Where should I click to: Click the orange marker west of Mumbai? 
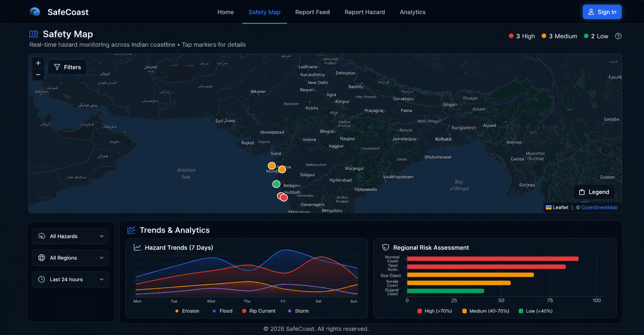coord(272,166)
